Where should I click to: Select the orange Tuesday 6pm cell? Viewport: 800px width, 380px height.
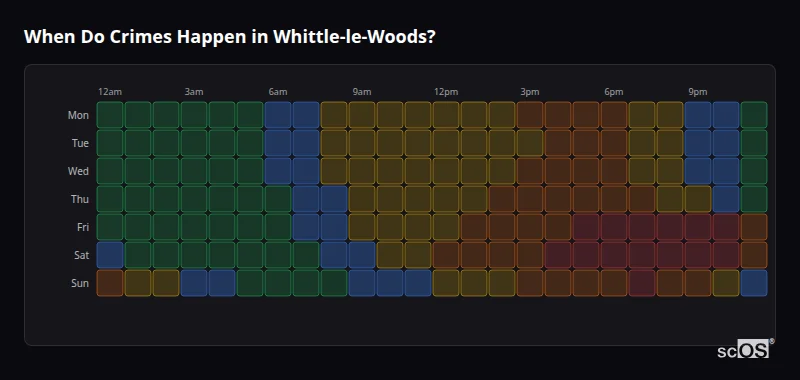tap(614, 143)
